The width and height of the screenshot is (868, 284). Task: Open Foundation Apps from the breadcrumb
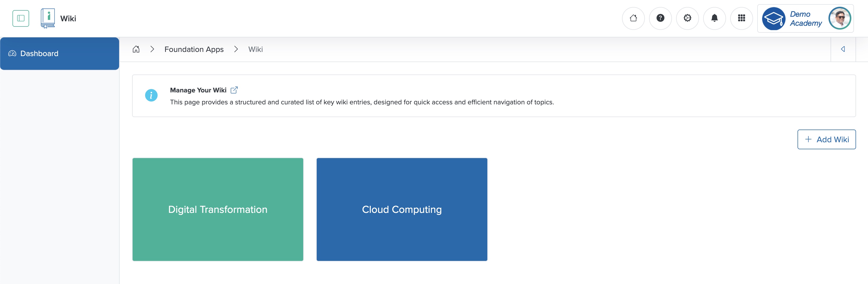(194, 49)
